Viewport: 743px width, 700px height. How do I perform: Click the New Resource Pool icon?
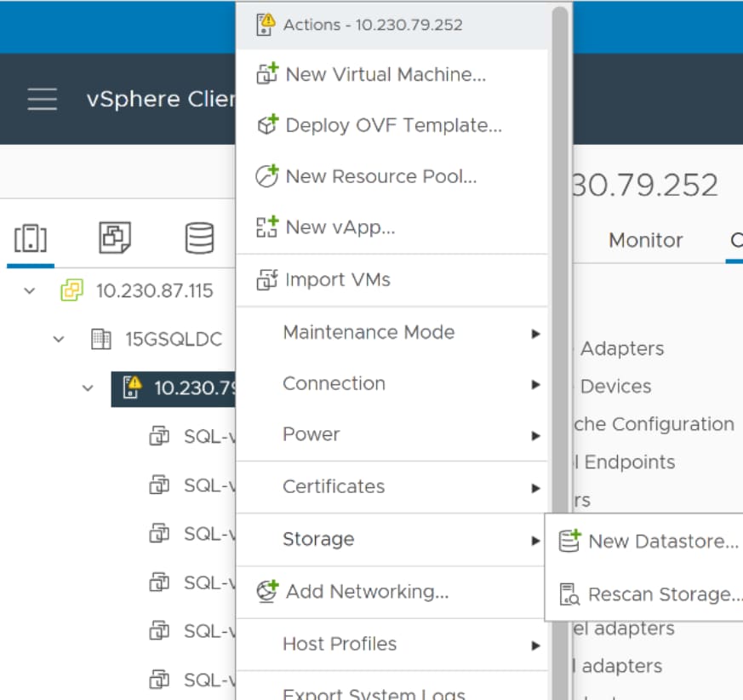(267, 176)
